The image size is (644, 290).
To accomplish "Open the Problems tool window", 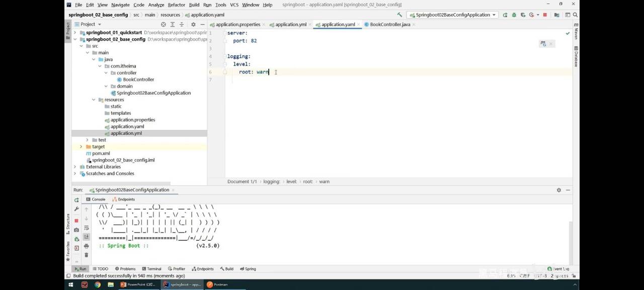I will click(125, 269).
